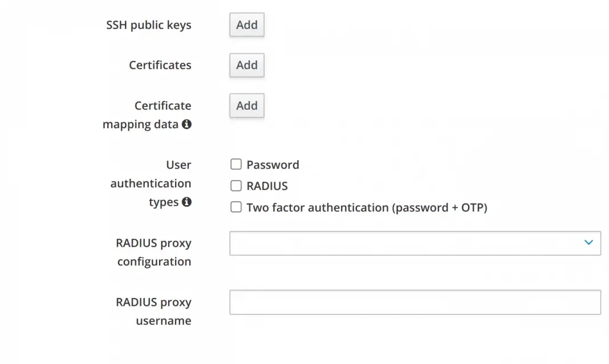Screen dimensions: 609x364
Task: Add certificate mapping data
Action: pyautogui.click(x=246, y=105)
